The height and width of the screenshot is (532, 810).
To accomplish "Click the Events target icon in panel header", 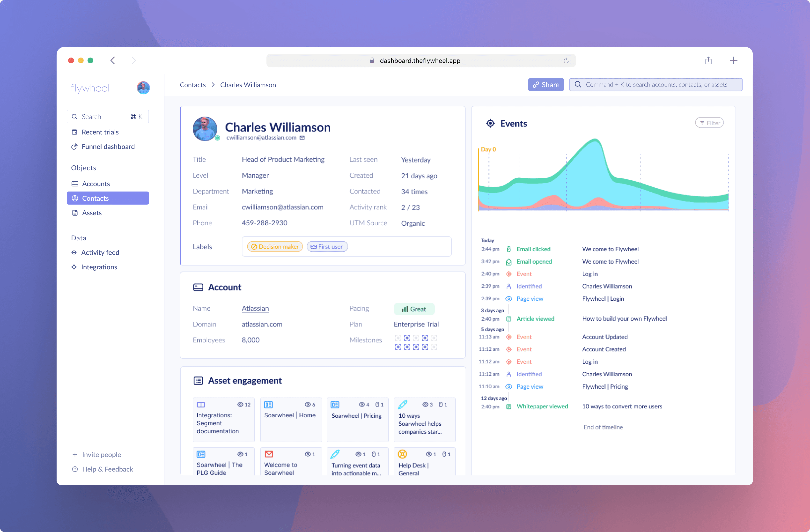I will coord(490,123).
